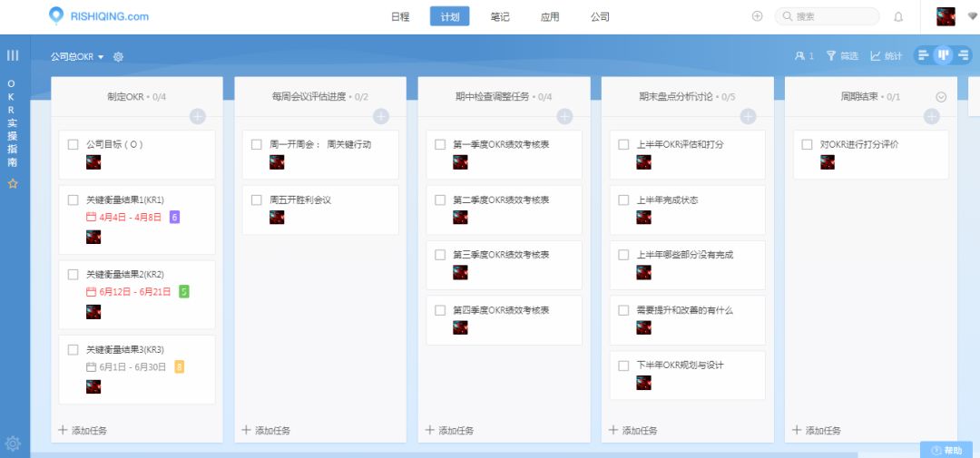Open the 帮助 help button
The image size is (980, 458).
(x=946, y=450)
